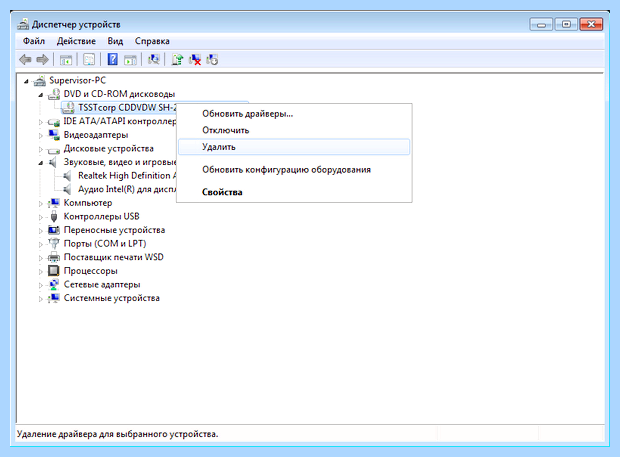Select the Аудио Intel(R) speaker icon
Screen dimensions: 620x457
pos(68,189)
